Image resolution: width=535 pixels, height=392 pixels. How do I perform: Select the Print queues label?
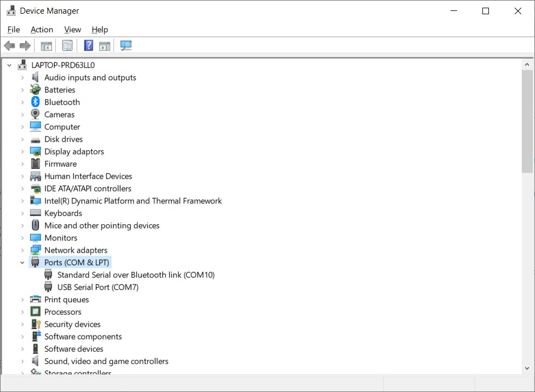[66, 299]
